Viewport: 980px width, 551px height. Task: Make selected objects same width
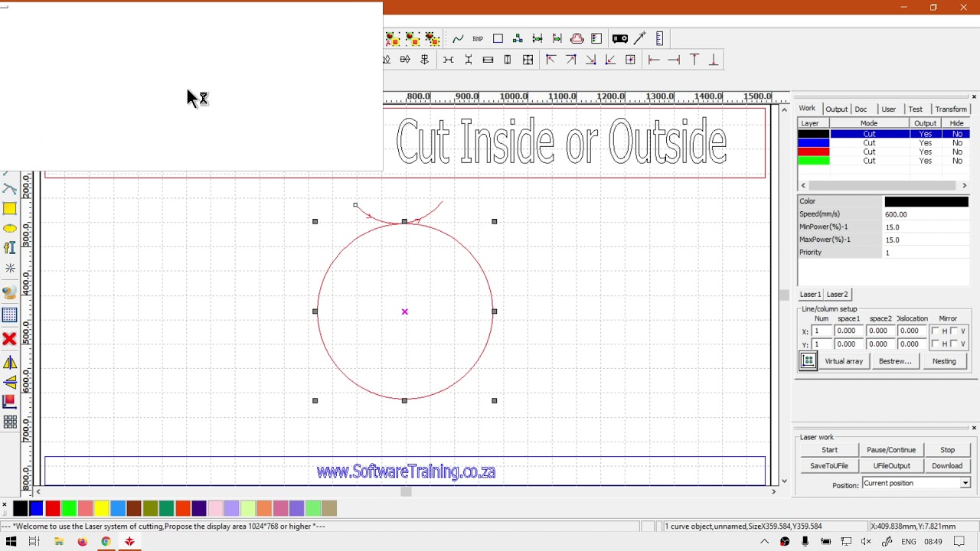tap(488, 60)
